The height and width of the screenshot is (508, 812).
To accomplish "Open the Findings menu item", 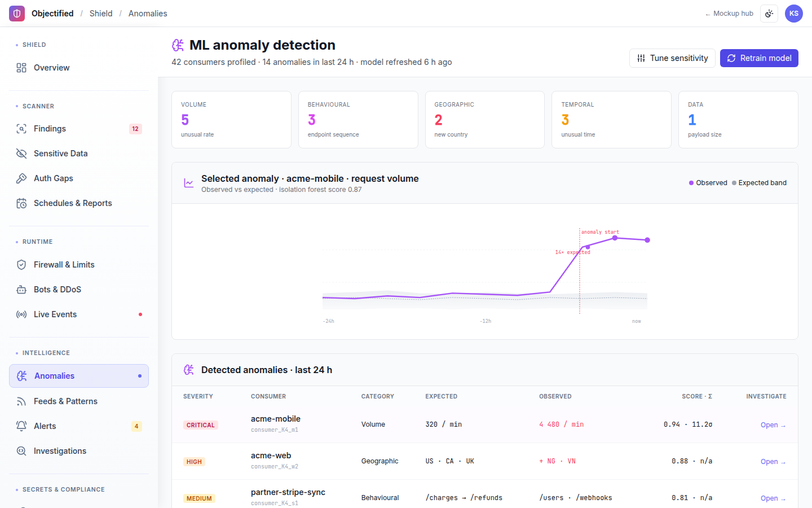I will pos(79,129).
